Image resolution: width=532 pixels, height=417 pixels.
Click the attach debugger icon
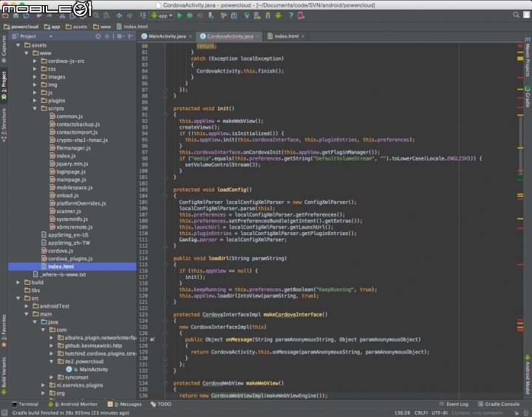coord(211,16)
